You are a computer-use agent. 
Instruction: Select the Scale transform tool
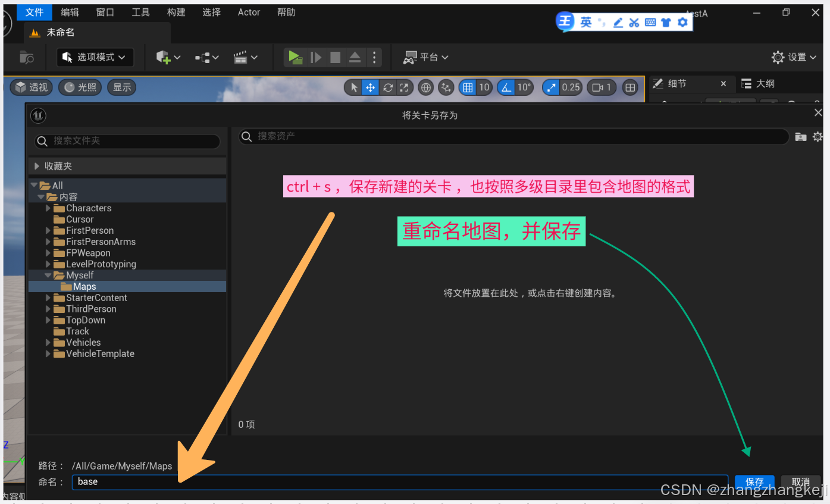point(403,87)
